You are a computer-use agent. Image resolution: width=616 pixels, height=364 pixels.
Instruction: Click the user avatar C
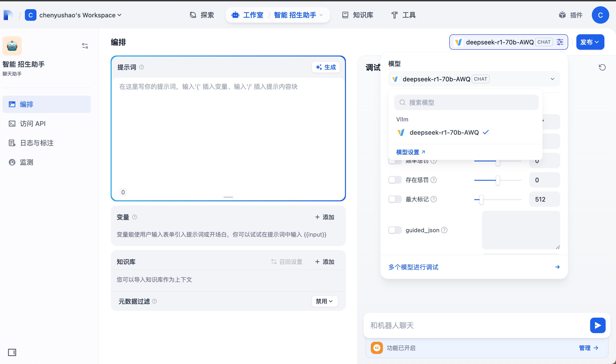[600, 15]
